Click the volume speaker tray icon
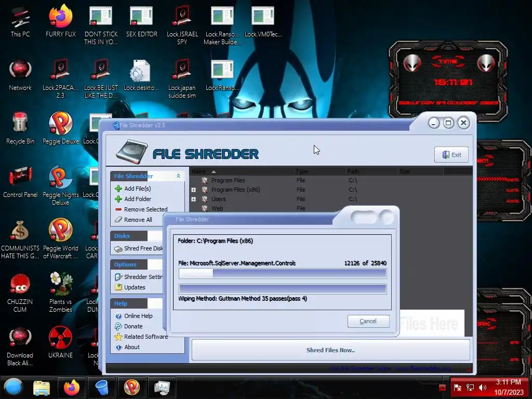Screen dimensions: 532x399 tap(482, 388)
